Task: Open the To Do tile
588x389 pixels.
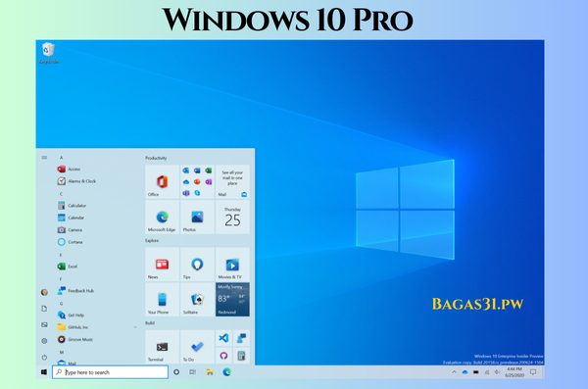Action: tap(197, 347)
